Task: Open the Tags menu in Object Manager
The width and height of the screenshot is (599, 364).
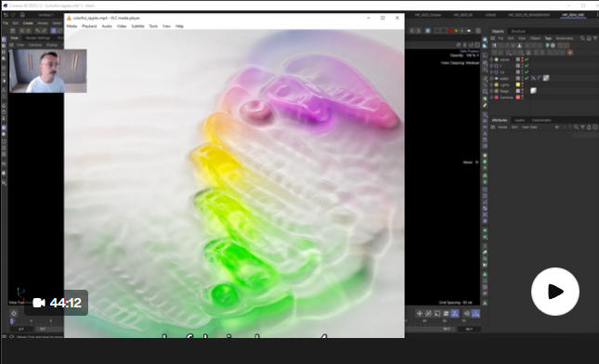Action: [x=548, y=38]
